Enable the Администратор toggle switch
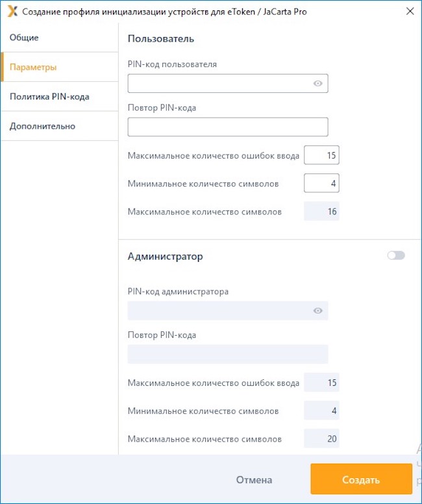The image size is (422, 504). click(x=395, y=256)
